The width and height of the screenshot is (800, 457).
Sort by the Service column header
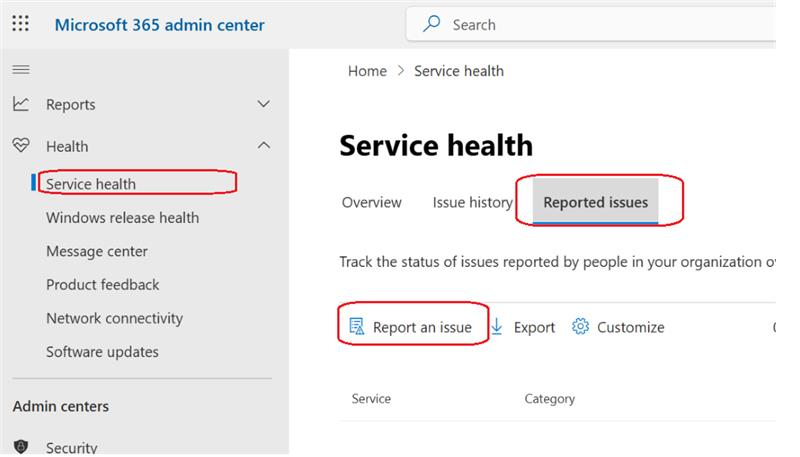pyautogui.click(x=371, y=399)
